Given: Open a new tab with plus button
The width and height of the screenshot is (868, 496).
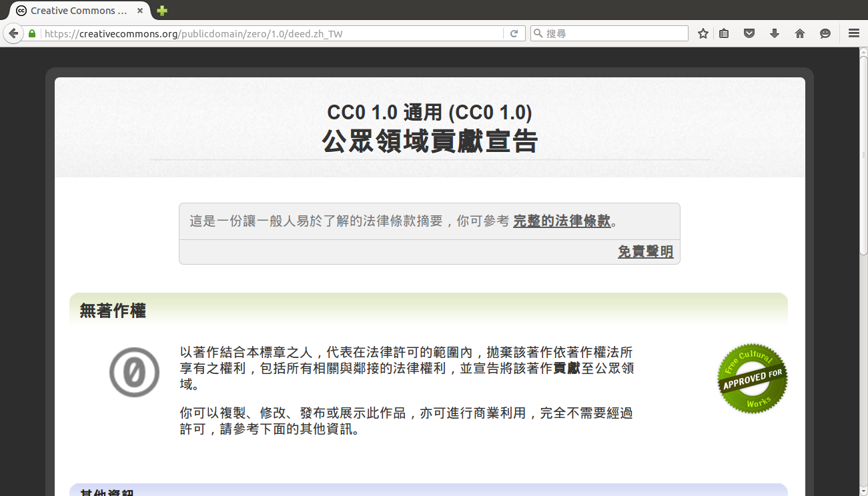Looking at the screenshot, I should [162, 11].
